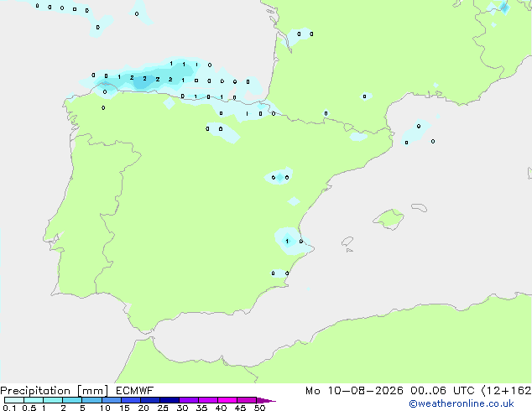This screenshot has width=532, height=411.
Task: Pick the legend swatch between 10 and 15
Action: 111,400
